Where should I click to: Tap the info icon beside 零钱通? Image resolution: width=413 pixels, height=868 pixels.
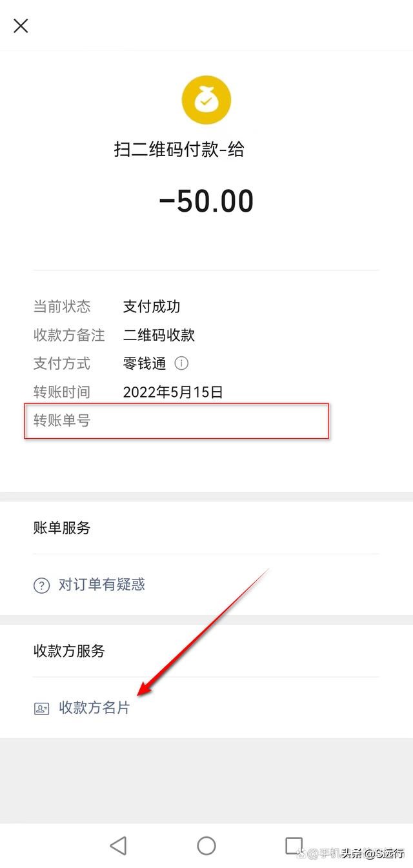(181, 364)
